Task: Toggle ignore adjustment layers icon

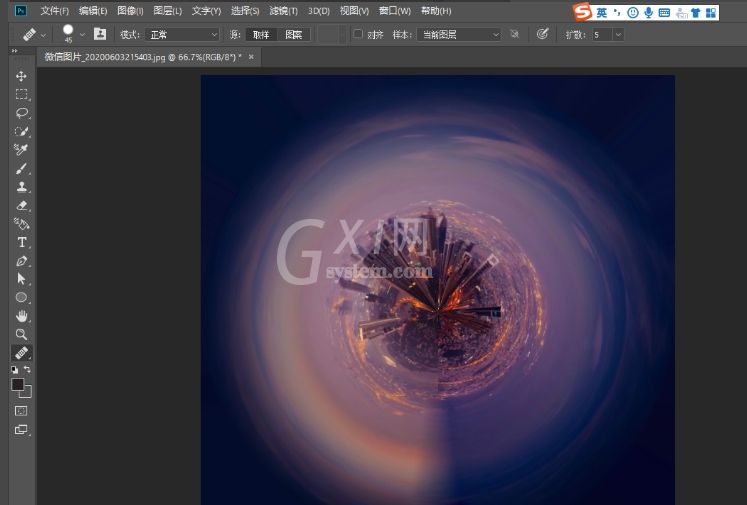Action: click(x=514, y=34)
